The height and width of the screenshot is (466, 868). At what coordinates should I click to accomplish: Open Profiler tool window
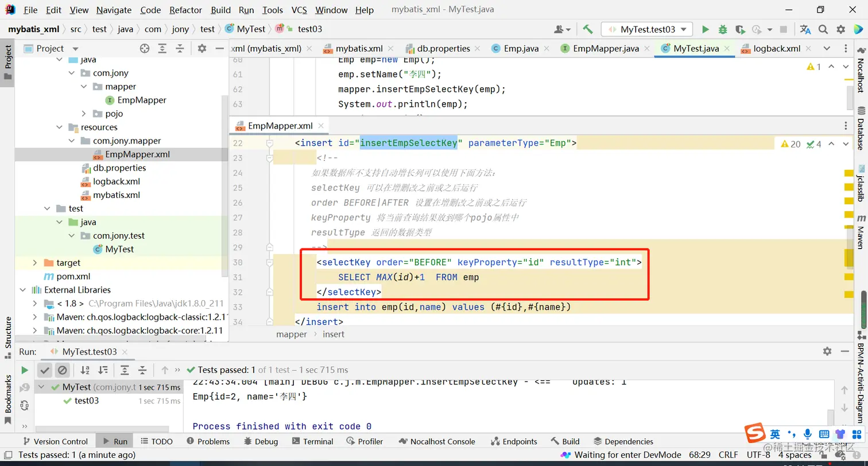365,441
